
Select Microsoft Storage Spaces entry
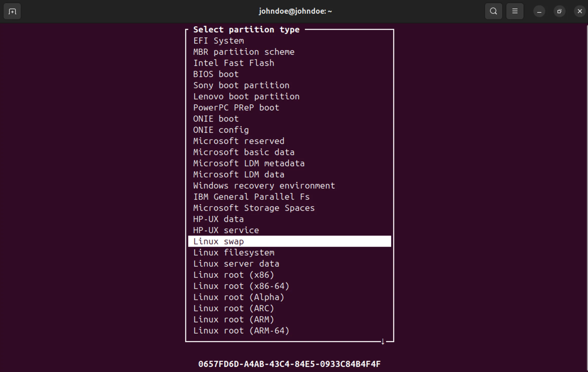[254, 208]
